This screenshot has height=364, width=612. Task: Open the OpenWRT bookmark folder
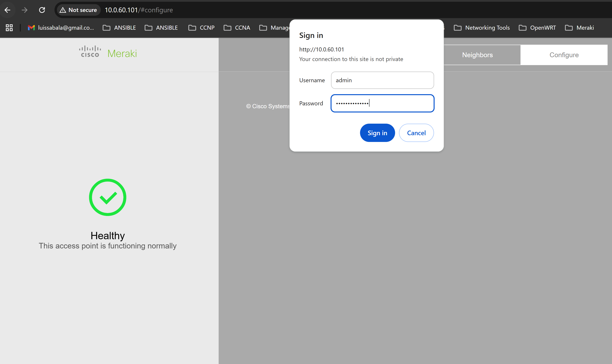tap(537, 28)
